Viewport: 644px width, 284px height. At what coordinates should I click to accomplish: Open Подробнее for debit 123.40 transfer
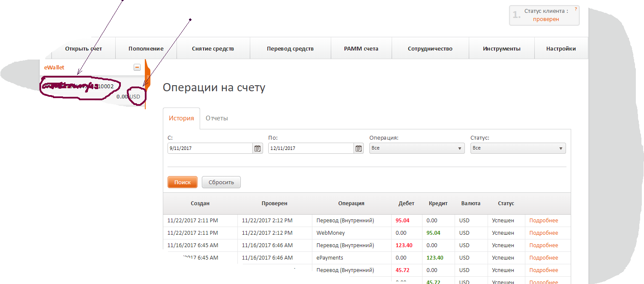click(x=543, y=245)
